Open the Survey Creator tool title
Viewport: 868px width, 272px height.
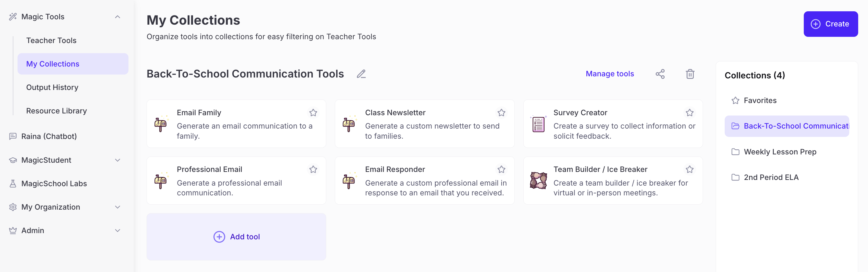580,113
